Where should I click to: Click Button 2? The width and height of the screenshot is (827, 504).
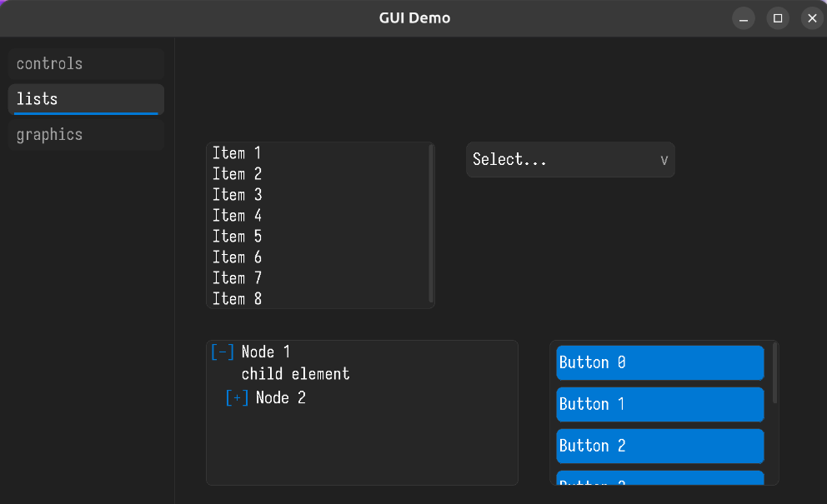(659, 446)
